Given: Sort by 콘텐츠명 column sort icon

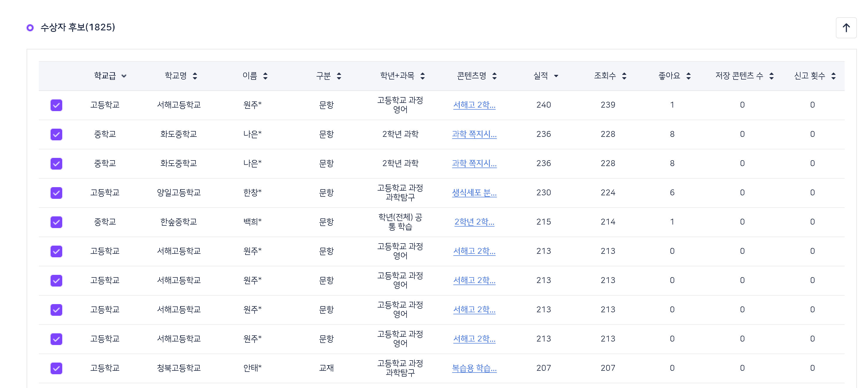Looking at the screenshot, I should click(x=494, y=76).
